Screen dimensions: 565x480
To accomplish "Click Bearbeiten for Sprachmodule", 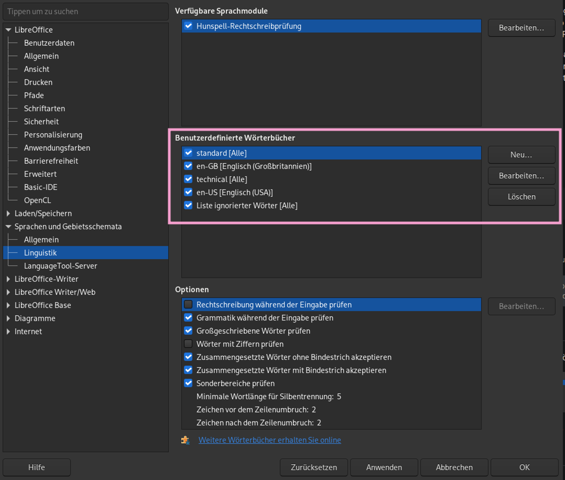I will (x=521, y=28).
